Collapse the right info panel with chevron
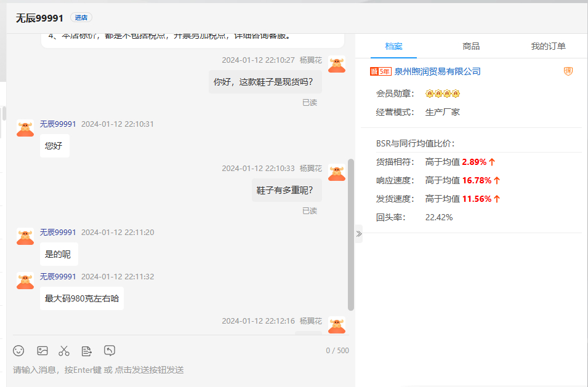Image resolution: width=588 pixels, height=387 pixels. [359, 234]
